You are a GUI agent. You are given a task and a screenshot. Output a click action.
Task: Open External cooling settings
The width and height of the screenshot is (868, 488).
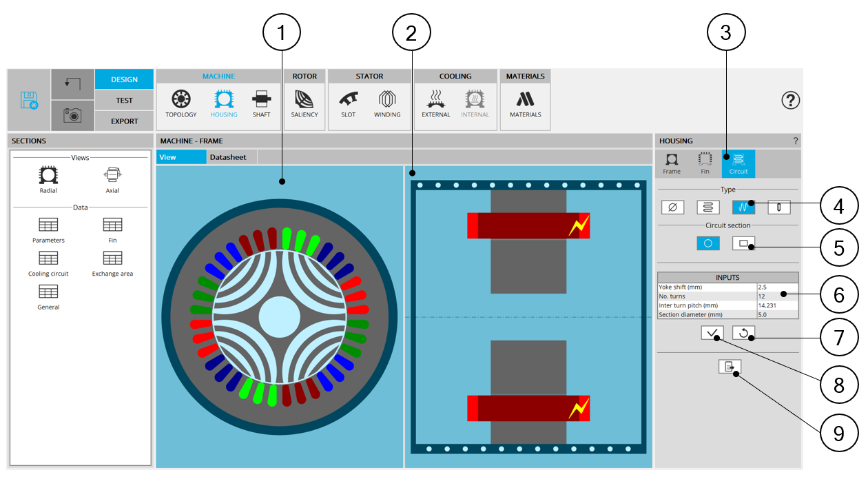(435, 103)
